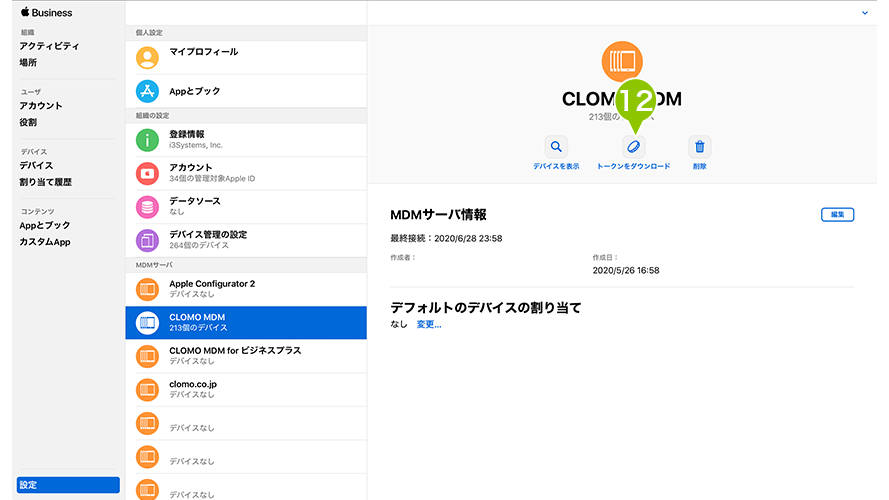
Task: Select the データソース row
Action: coord(246,206)
